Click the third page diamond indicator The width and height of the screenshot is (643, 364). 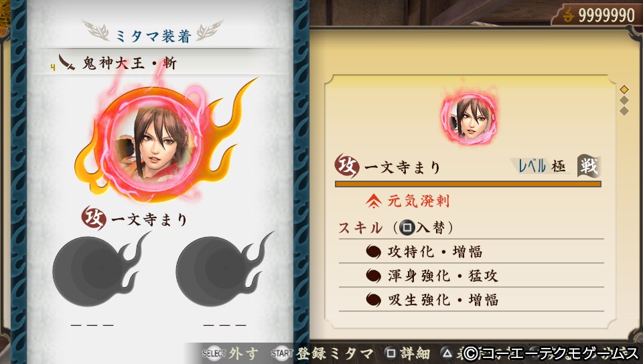pyautogui.click(x=624, y=111)
